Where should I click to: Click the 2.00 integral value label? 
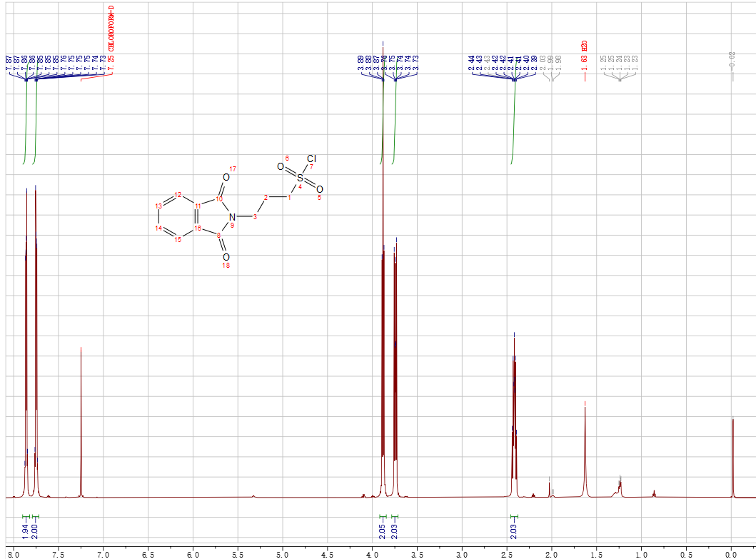36,530
